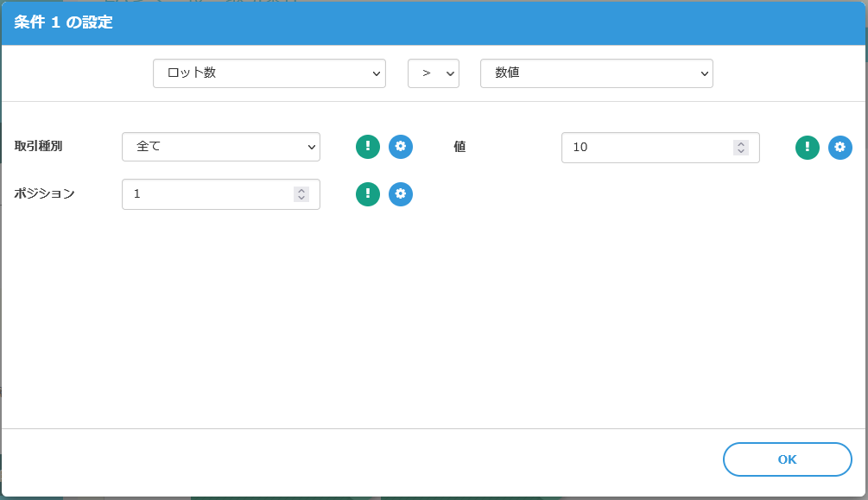Open the > comparison operator dropdown
Viewport: 868px width, 500px height.
(433, 73)
